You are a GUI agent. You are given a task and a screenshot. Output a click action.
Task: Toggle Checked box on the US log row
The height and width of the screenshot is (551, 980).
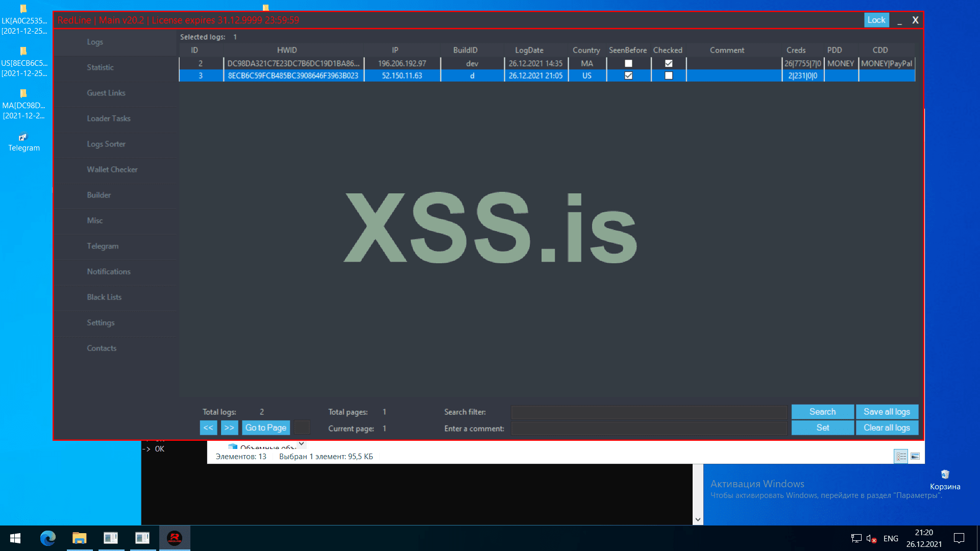click(669, 76)
